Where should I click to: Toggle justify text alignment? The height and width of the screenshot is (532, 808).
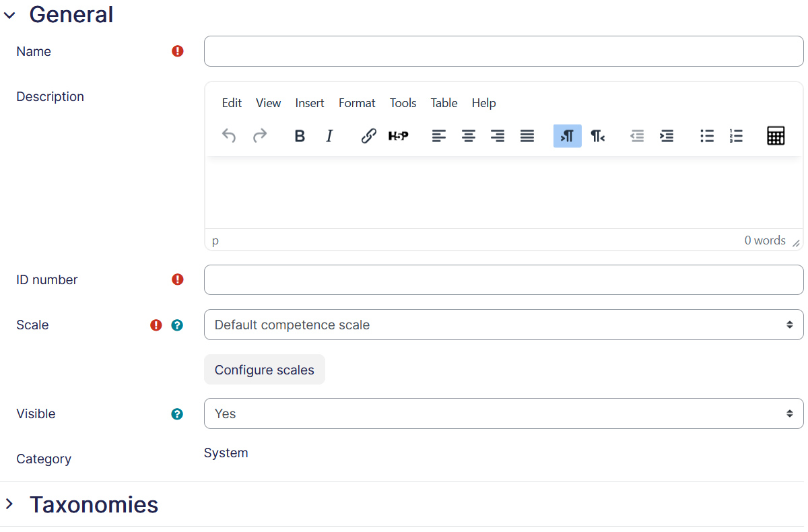(x=527, y=136)
